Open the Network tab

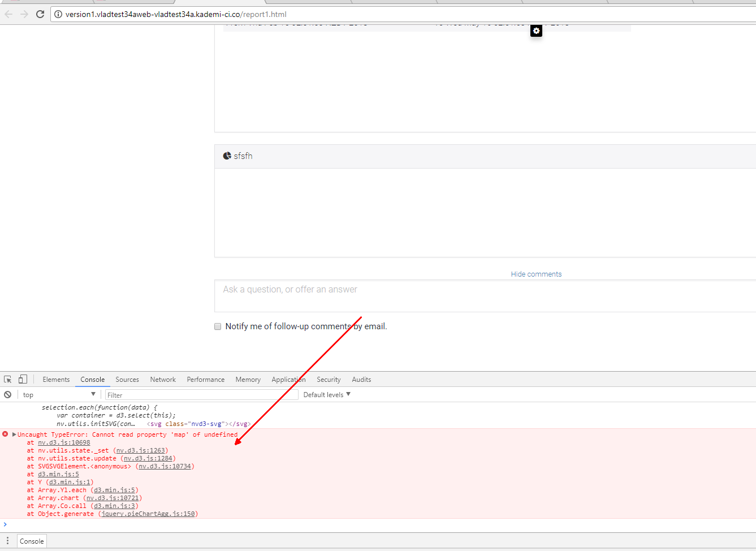[163, 380]
